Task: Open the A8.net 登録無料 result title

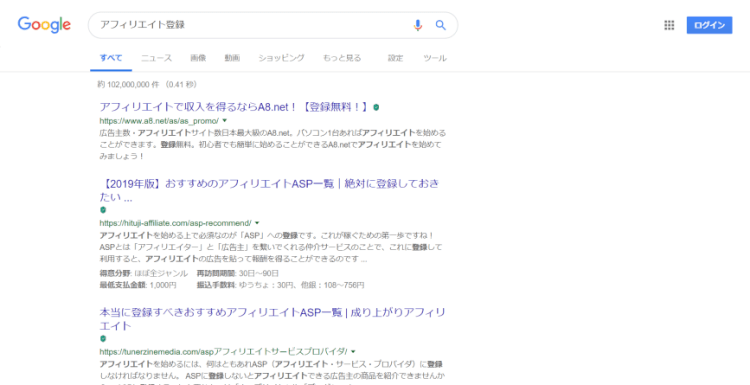Action: 234,107
